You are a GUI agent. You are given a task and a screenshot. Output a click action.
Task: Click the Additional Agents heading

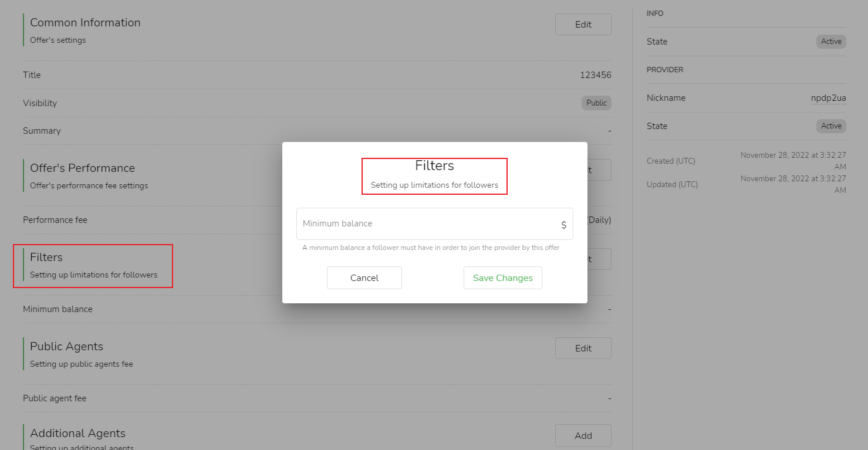coord(77,434)
